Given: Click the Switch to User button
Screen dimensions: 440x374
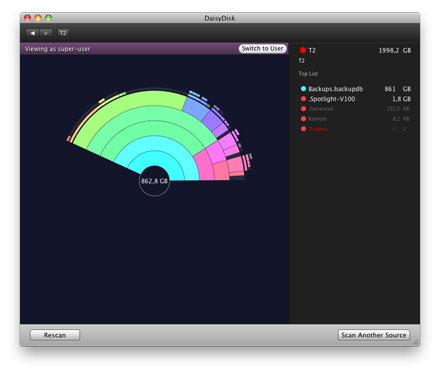Looking at the screenshot, I should (x=262, y=49).
